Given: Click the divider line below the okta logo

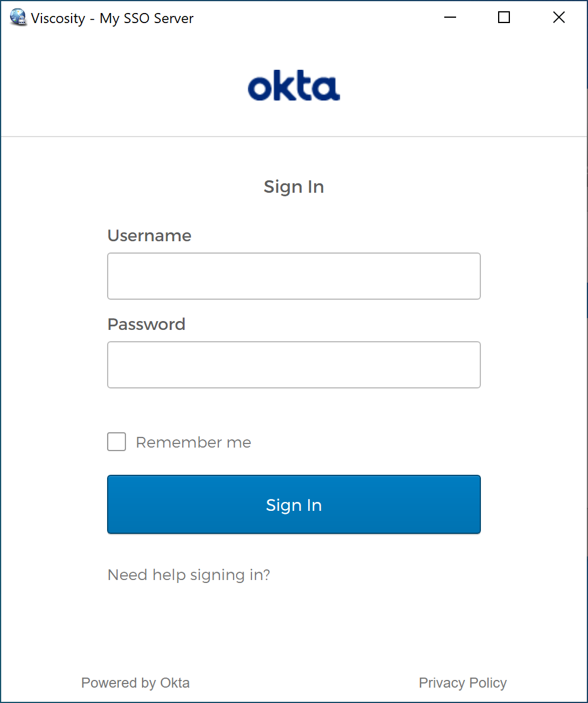Looking at the screenshot, I should (294, 137).
